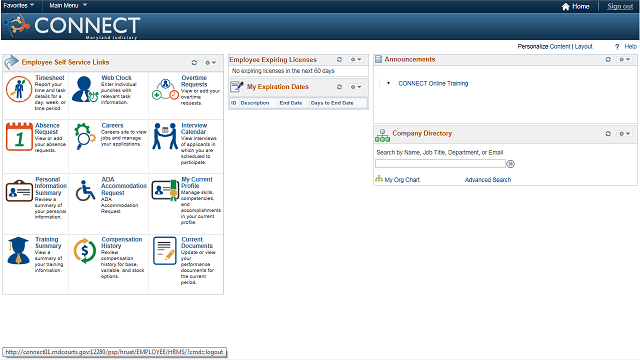The height and width of the screenshot is (360, 640).
Task: Open the Compensation History dollar icon
Action: pyautogui.click(x=84, y=251)
